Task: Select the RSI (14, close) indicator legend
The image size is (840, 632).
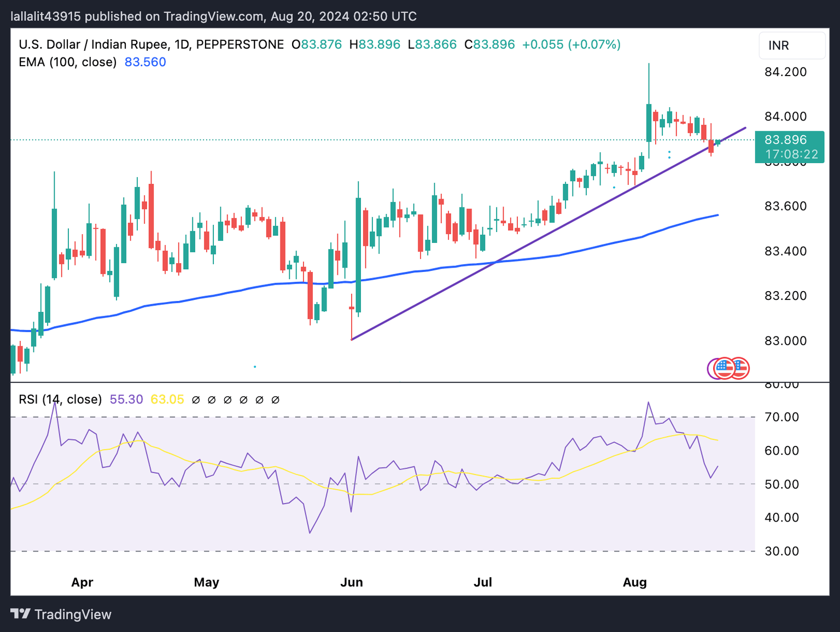Action: 60,399
